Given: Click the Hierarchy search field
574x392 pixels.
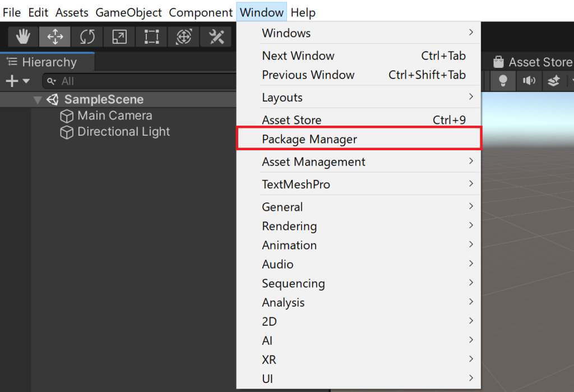Looking at the screenshot, I should [112, 81].
